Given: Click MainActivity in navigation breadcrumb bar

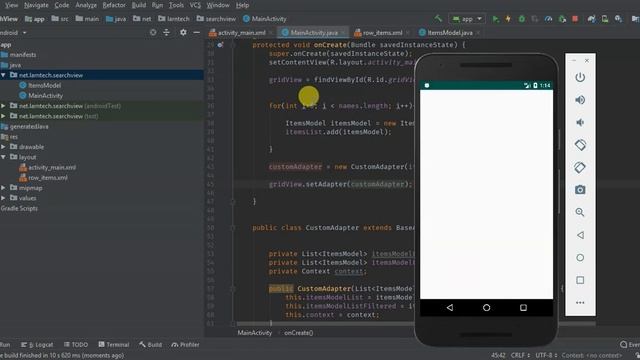Looking at the screenshot, I should click(x=264, y=19).
